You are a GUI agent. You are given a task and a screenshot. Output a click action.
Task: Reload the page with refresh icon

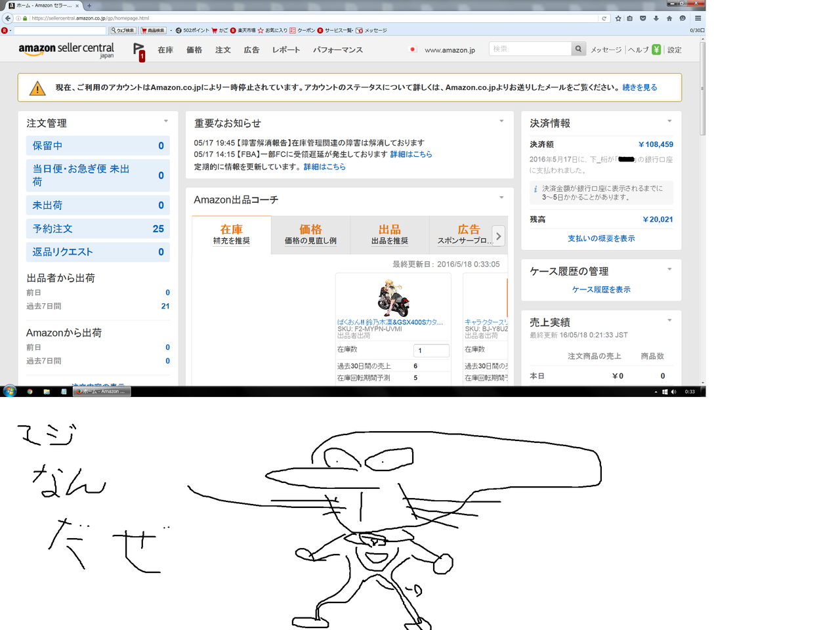point(604,18)
